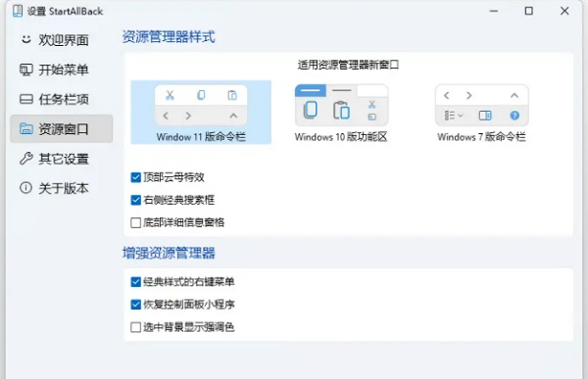The image size is (588, 379).
Task: Maximize the StartAllBack window
Action: click(x=529, y=11)
